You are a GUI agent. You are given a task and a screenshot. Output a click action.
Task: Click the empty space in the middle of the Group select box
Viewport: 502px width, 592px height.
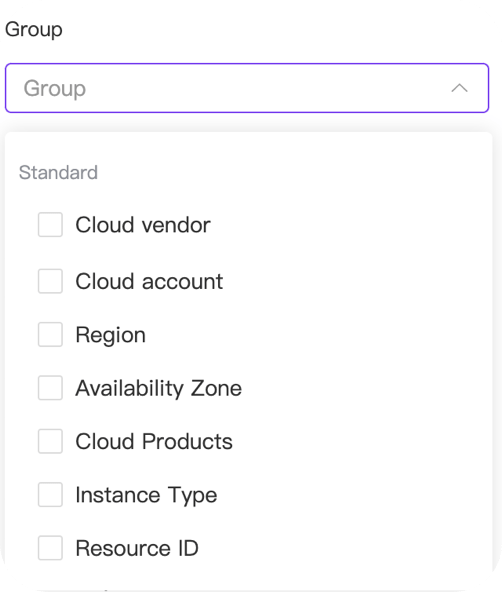tap(264, 88)
